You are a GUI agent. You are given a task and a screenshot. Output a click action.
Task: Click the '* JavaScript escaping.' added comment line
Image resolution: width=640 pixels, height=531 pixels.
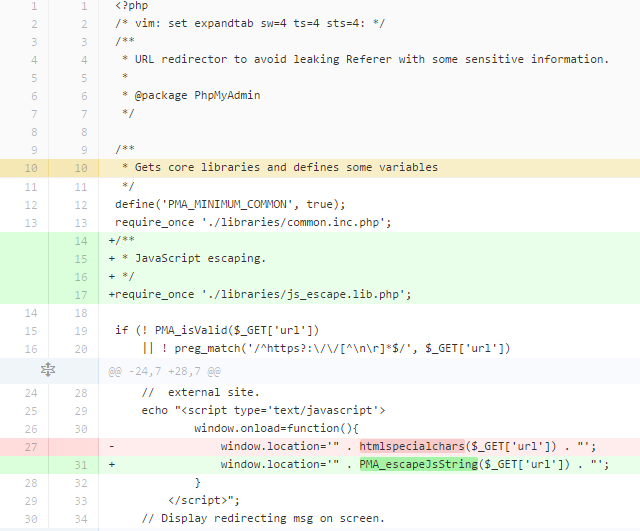[187, 258]
